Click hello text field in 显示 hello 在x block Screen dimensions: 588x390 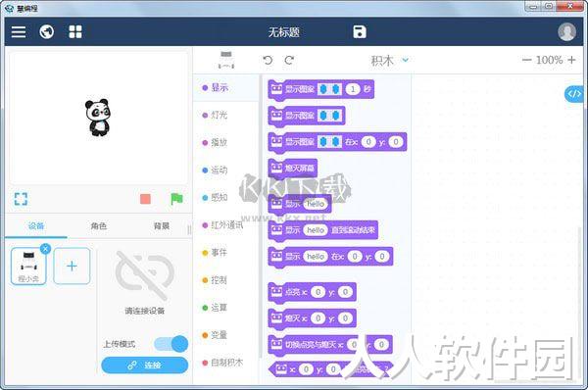315,256
